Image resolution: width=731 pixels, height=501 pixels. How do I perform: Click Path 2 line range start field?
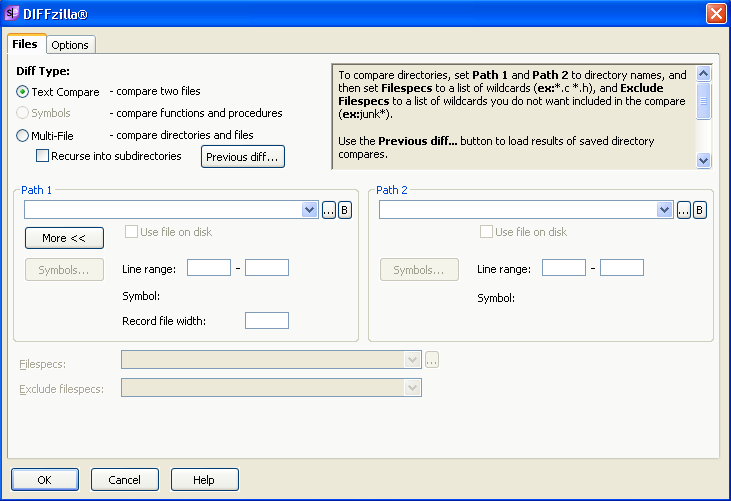564,268
